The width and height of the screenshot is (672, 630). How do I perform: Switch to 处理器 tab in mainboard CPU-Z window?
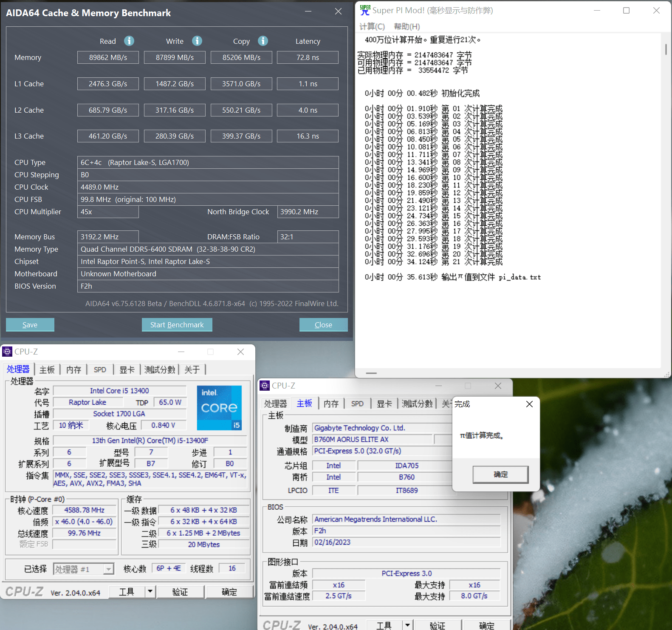(276, 403)
